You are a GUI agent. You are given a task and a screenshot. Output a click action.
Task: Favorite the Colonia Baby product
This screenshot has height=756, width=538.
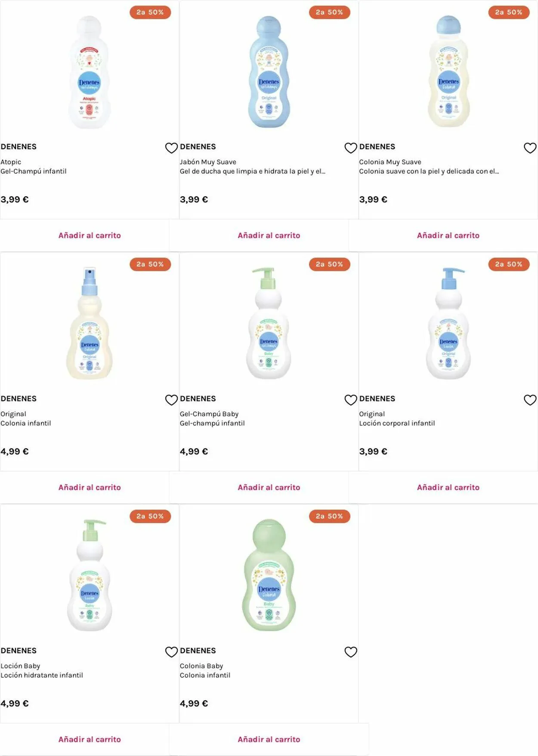tap(351, 652)
